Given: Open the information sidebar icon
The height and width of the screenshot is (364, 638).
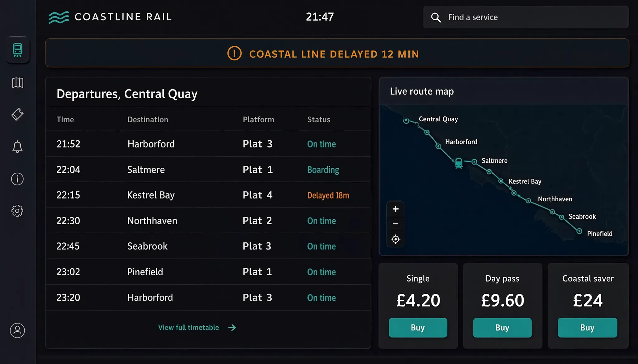Looking at the screenshot, I should click(x=17, y=179).
